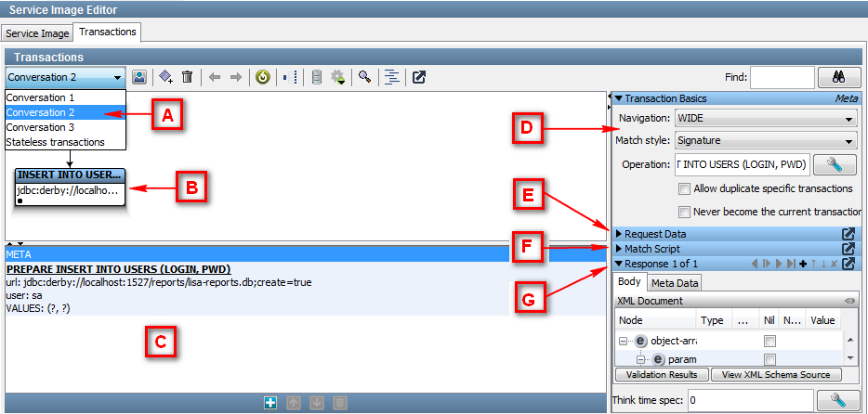Add a new response with plus icon
This screenshot has height=414, width=868.
click(803, 264)
